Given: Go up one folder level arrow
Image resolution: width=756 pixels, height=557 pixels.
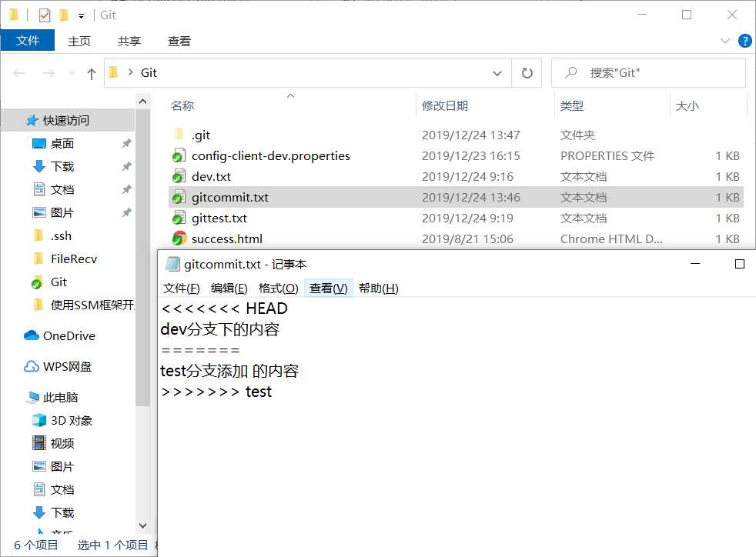Looking at the screenshot, I should point(91,73).
